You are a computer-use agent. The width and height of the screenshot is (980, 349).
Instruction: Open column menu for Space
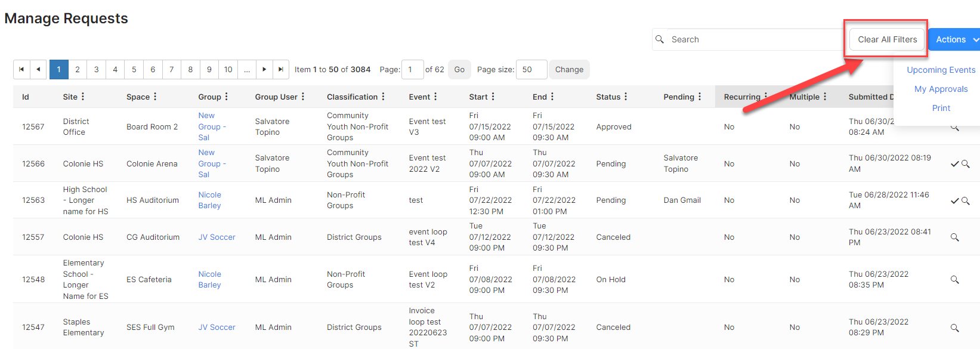155,97
